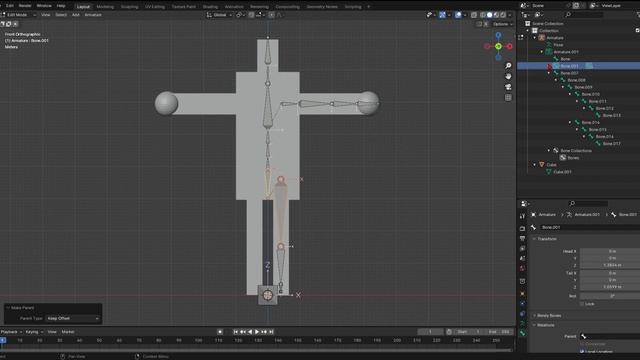Open the Keying dropdown in timeline
The height and width of the screenshot is (360, 640).
(x=34, y=332)
